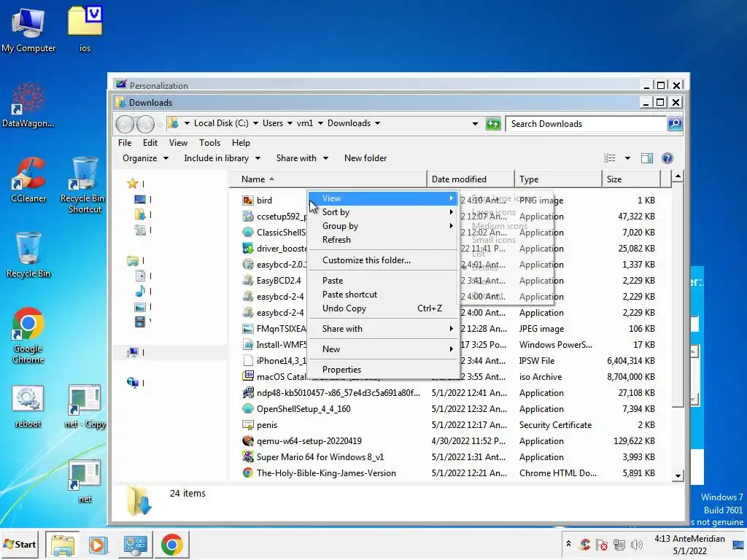Open My Computer desktop icon

(x=28, y=31)
